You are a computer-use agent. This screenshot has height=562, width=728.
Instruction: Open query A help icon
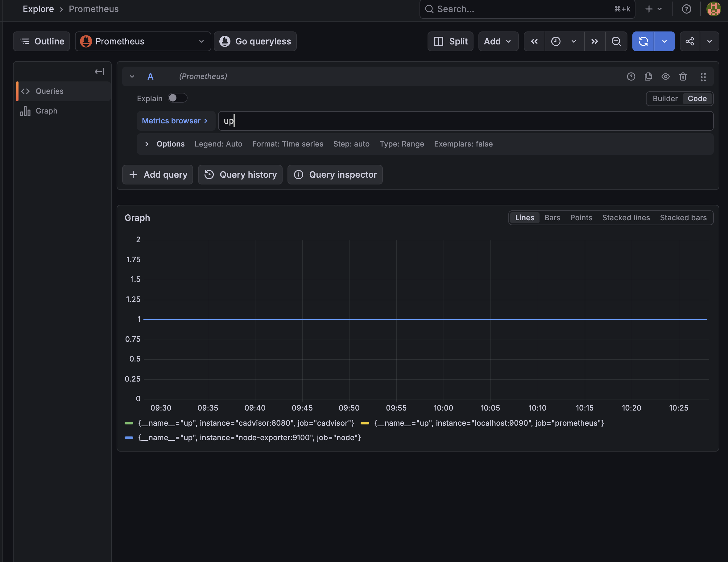pyautogui.click(x=631, y=77)
